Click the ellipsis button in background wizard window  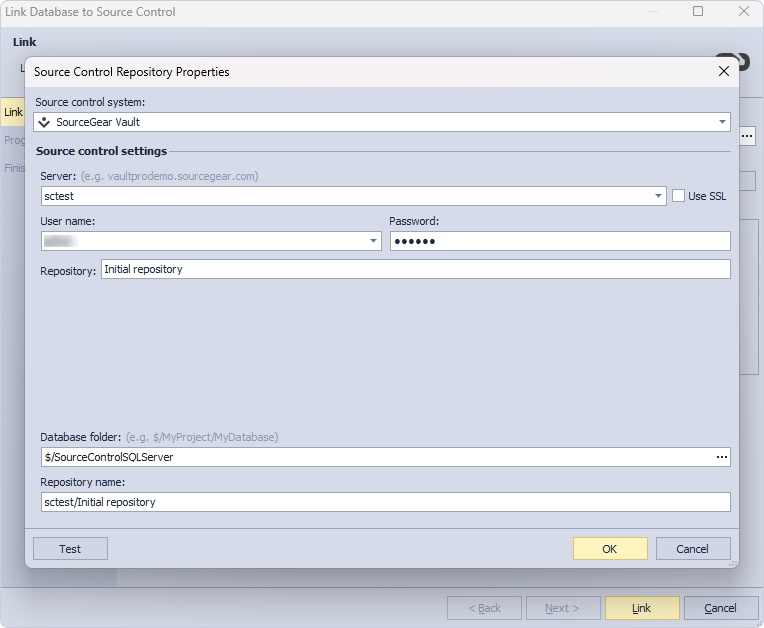tap(747, 136)
